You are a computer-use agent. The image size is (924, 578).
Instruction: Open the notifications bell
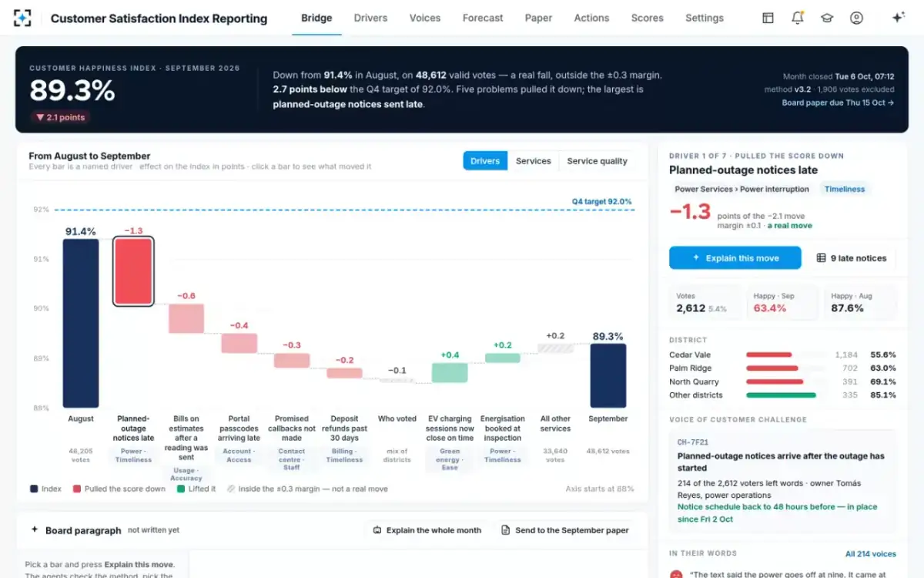(798, 18)
